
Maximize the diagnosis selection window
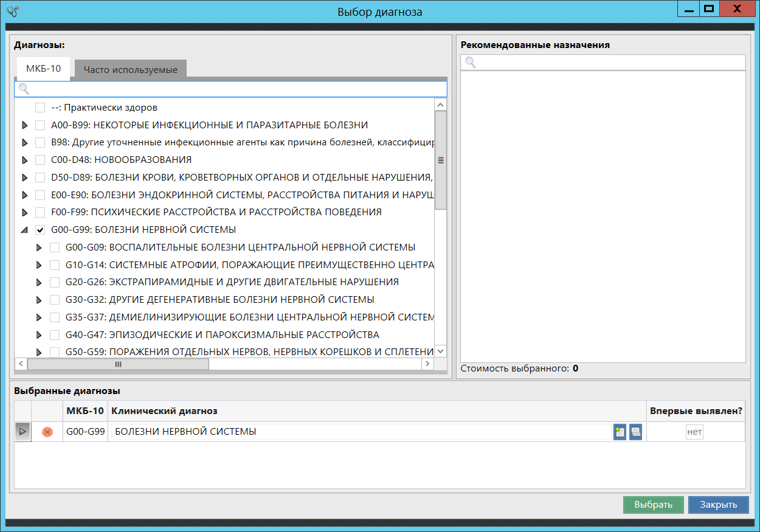click(x=708, y=9)
